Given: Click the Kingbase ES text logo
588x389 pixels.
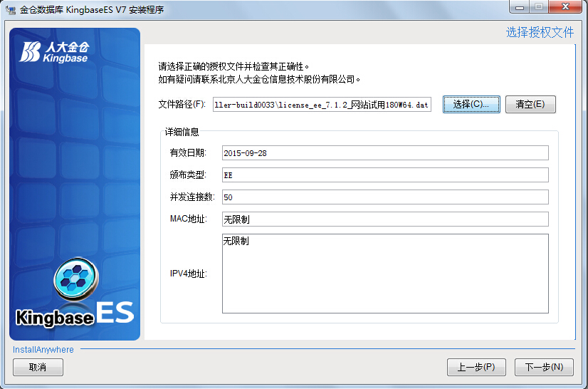Looking at the screenshot, I should coord(75,314).
